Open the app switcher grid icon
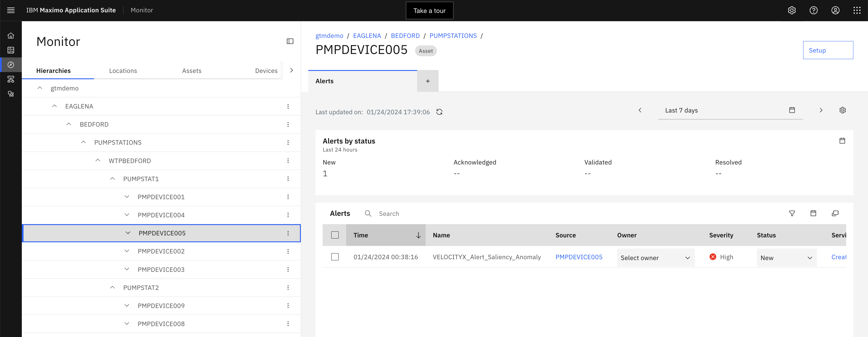The width and height of the screenshot is (868, 337). (x=857, y=10)
